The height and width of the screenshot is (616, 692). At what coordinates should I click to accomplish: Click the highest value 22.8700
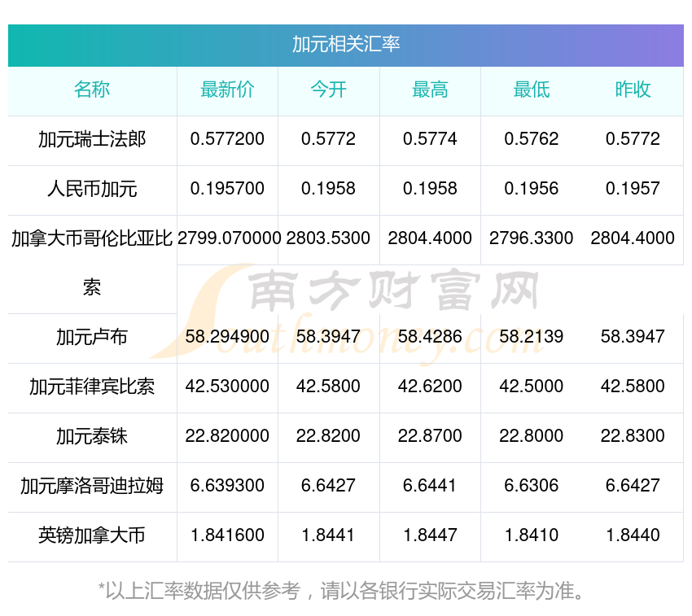(x=430, y=436)
